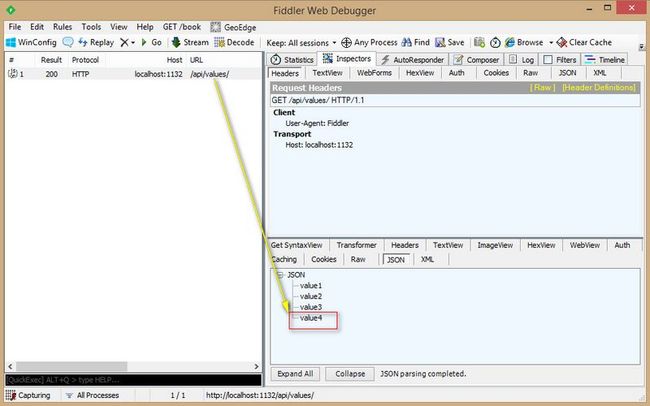Open the Timeline tab
The image size is (650, 406).
(605, 60)
